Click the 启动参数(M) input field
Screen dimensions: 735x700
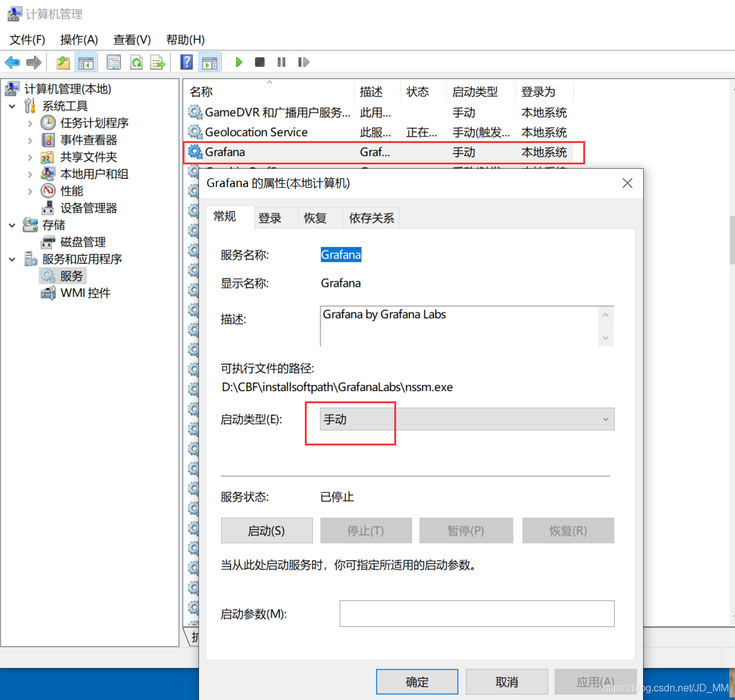(x=477, y=614)
